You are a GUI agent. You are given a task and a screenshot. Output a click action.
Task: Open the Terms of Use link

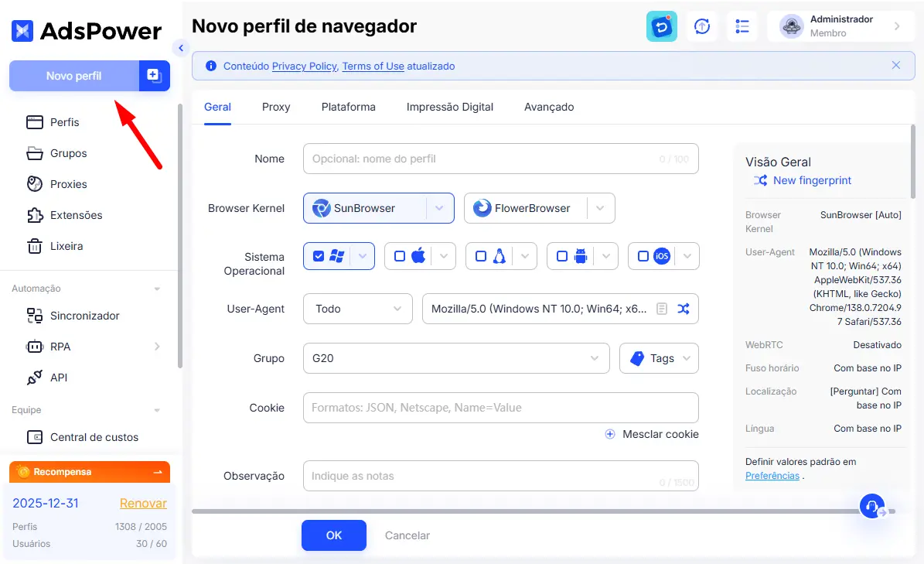click(x=373, y=66)
